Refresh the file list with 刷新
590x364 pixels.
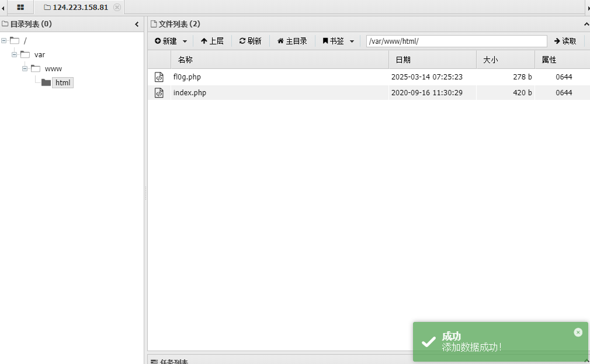[250, 41]
